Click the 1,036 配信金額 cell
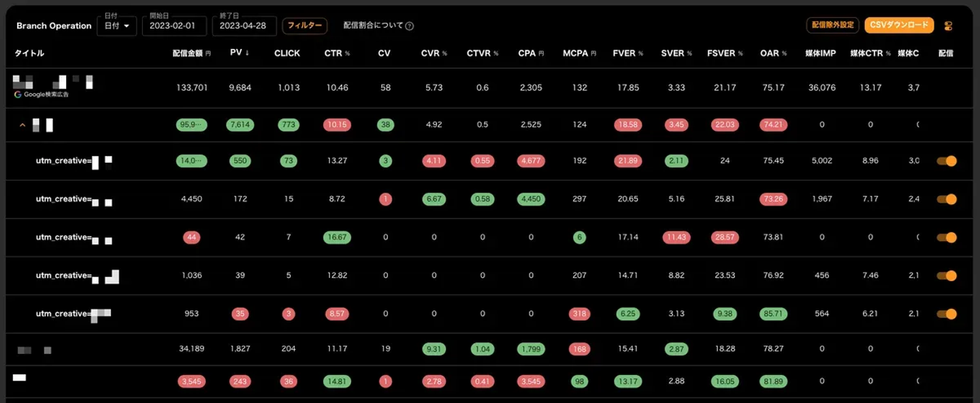Viewport: 980px width, 403px height. point(191,276)
